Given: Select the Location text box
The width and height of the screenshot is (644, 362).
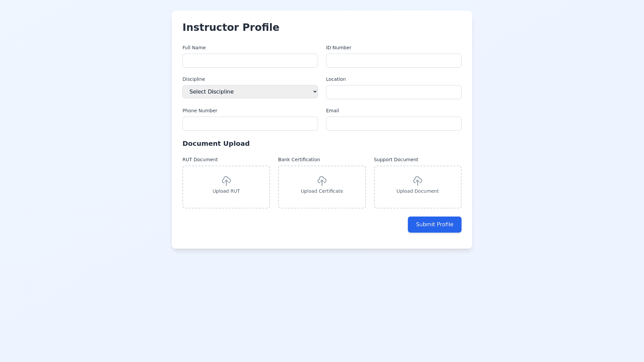Looking at the screenshot, I should coord(393,92).
